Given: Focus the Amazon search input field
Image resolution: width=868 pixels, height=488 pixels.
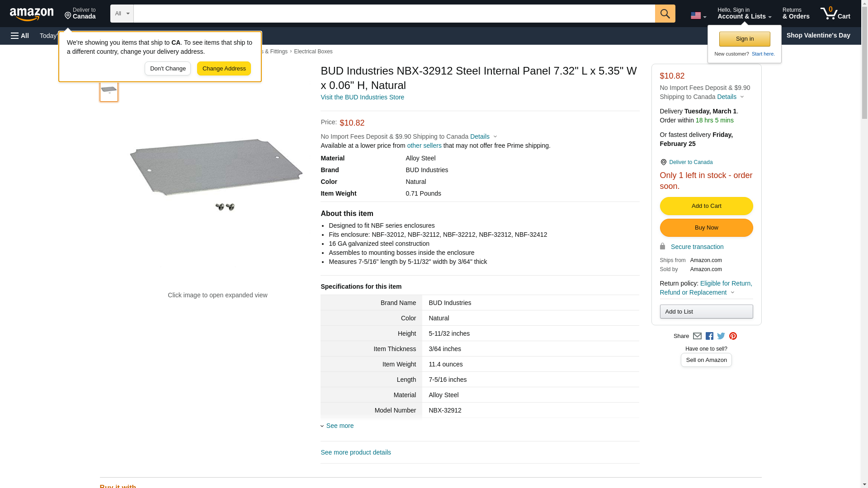Looking at the screenshot, I should pyautogui.click(x=394, y=14).
